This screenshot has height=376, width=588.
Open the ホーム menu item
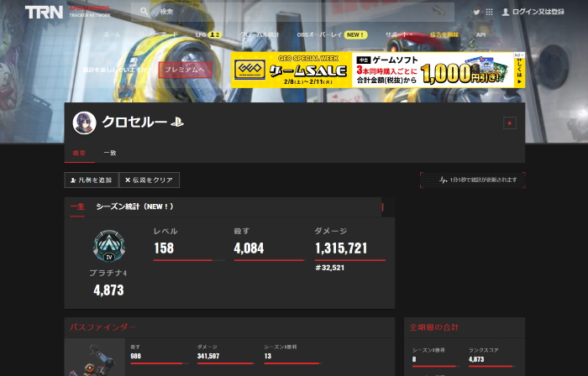coord(112,34)
